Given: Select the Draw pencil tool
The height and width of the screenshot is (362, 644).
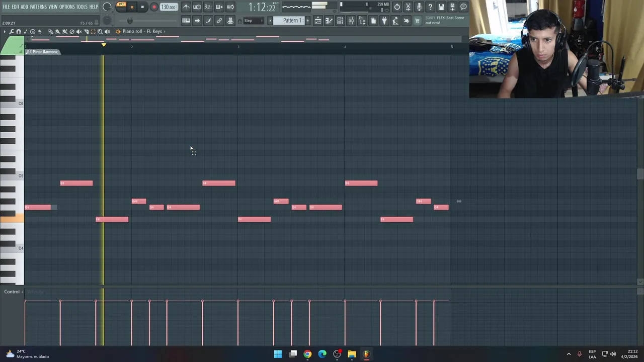Looking at the screenshot, I should point(50,32).
